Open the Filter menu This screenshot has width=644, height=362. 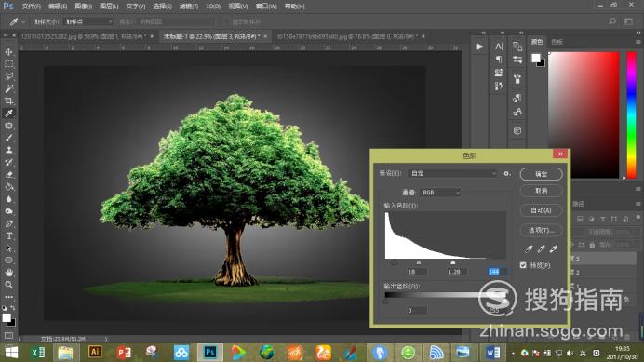(189, 7)
